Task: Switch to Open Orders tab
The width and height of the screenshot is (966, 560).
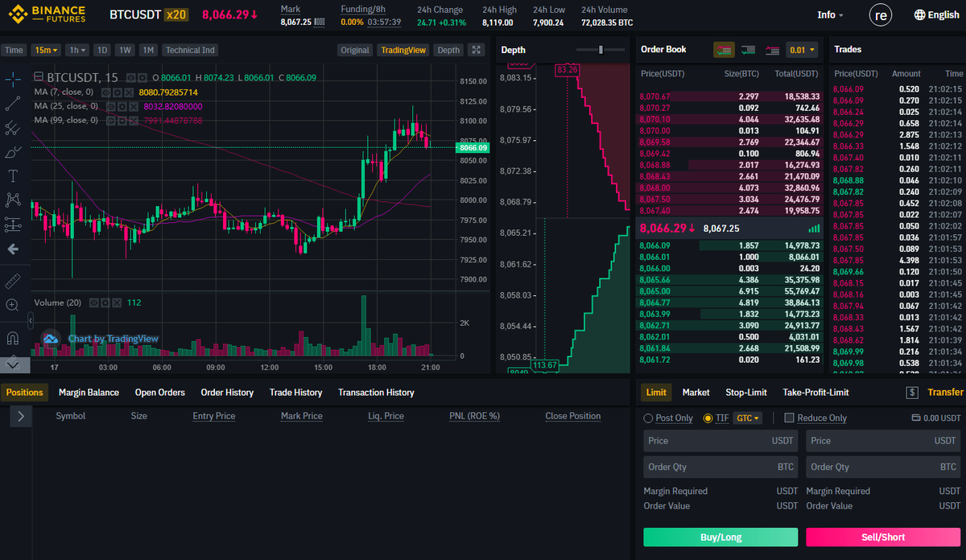Action: 160,393
